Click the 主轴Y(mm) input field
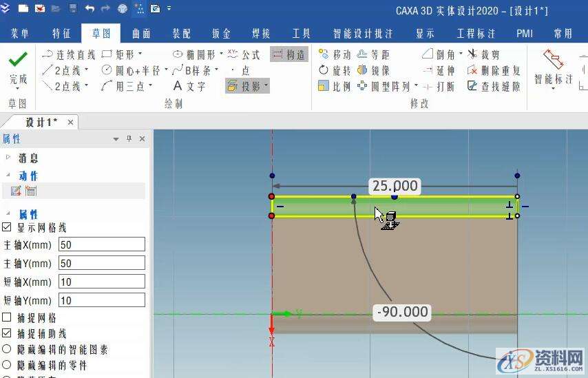Screen dimensions: 588x378 (x=102, y=263)
